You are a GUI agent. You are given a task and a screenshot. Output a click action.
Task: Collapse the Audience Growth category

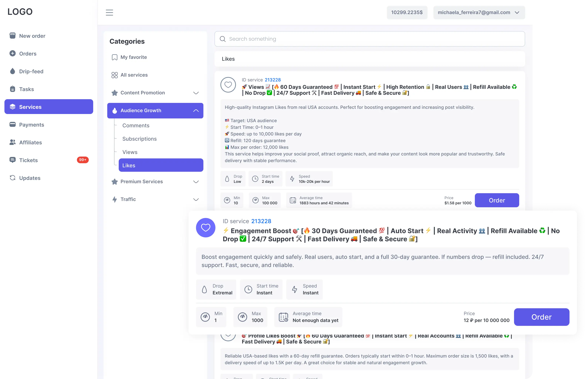click(196, 110)
